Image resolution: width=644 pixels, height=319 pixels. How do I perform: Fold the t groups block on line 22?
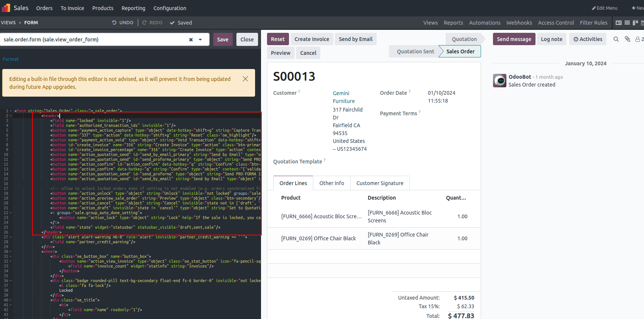point(11,213)
